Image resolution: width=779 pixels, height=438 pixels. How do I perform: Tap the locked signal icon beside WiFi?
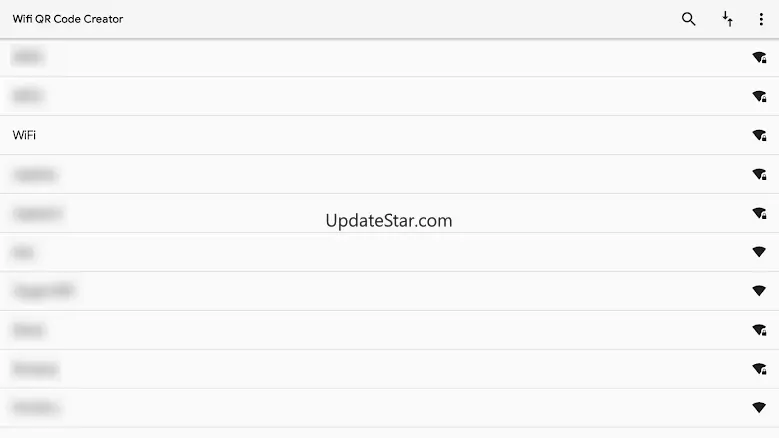pyautogui.click(x=759, y=135)
